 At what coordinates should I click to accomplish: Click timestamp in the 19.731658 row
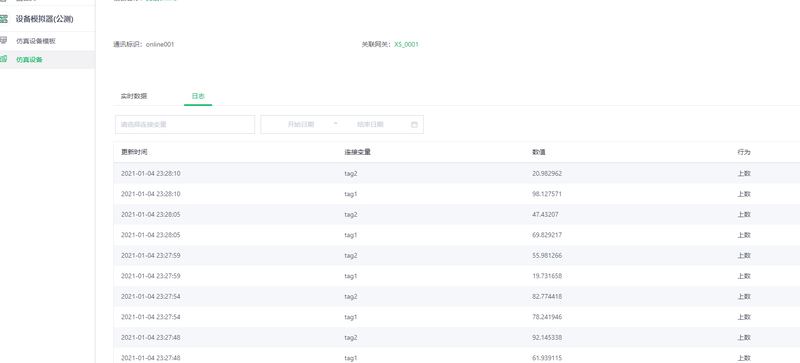(x=151, y=276)
